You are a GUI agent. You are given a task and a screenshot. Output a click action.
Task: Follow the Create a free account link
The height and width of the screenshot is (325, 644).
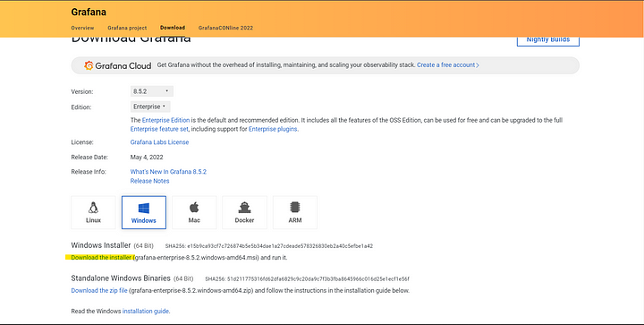coord(448,65)
